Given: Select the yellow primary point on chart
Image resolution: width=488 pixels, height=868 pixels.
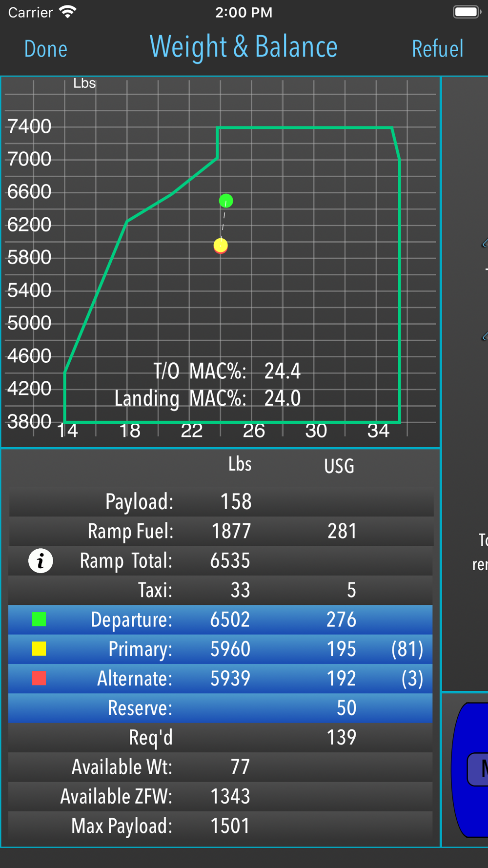Looking at the screenshot, I should pos(221,246).
